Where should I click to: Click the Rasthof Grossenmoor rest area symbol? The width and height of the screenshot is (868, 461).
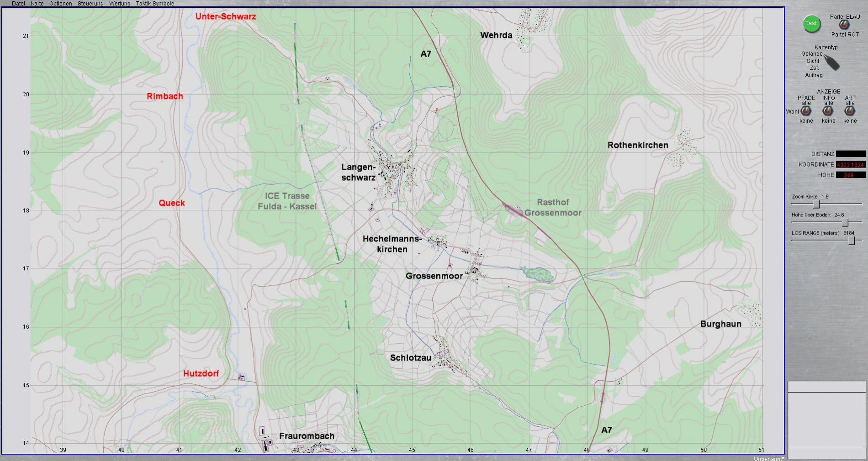point(513,210)
